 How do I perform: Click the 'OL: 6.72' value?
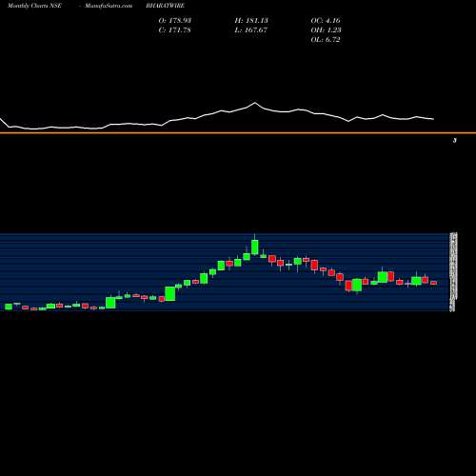(326, 40)
